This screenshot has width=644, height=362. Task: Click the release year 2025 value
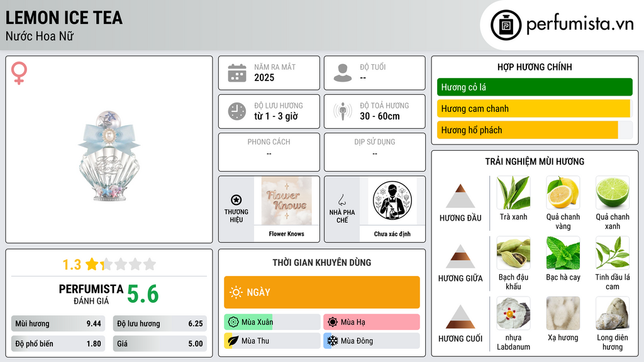pyautogui.click(x=264, y=77)
